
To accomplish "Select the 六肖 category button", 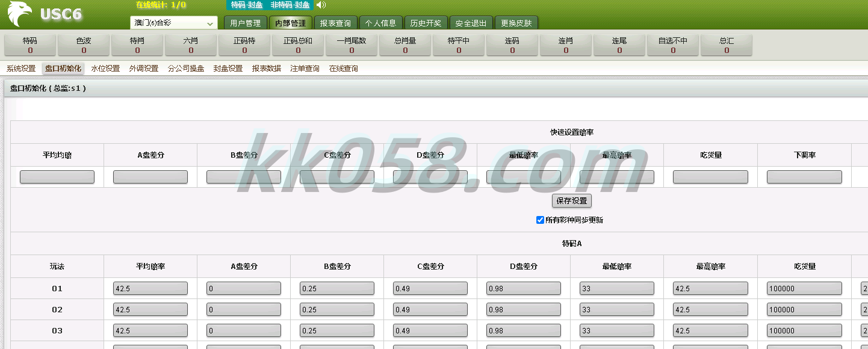I will (x=191, y=45).
